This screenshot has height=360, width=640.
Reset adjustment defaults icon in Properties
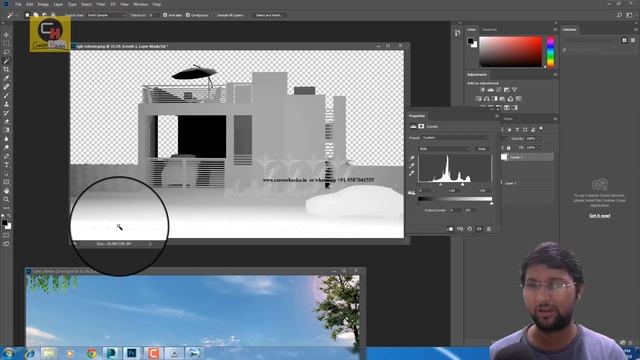(470, 229)
